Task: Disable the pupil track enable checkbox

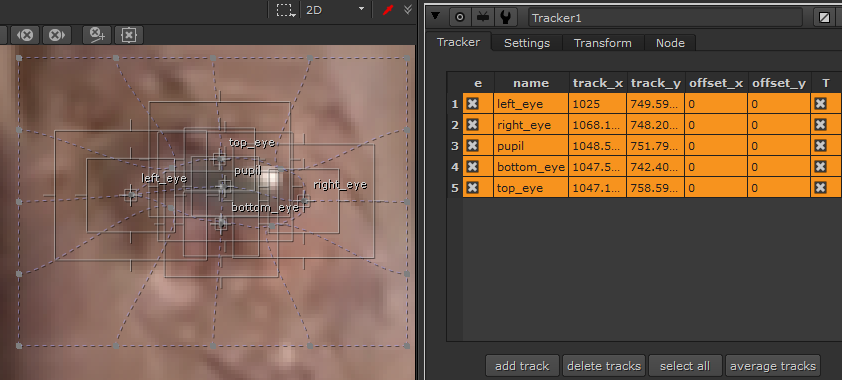Action: pyautogui.click(x=473, y=146)
